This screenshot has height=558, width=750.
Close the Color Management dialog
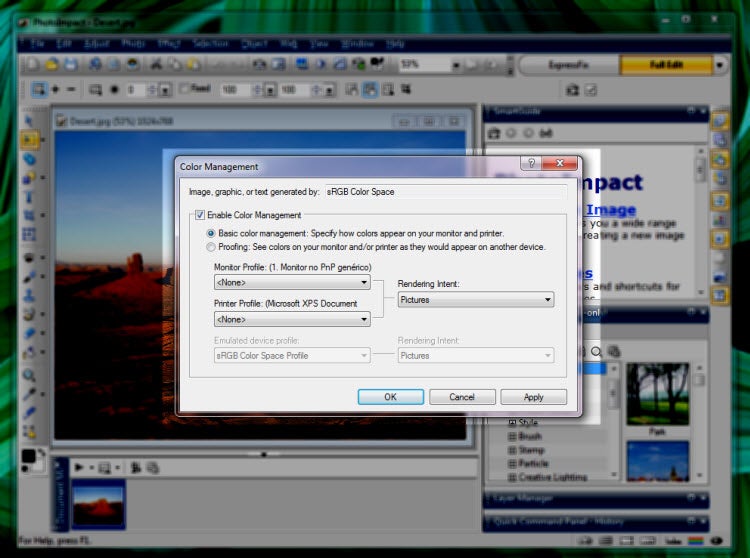(560, 163)
